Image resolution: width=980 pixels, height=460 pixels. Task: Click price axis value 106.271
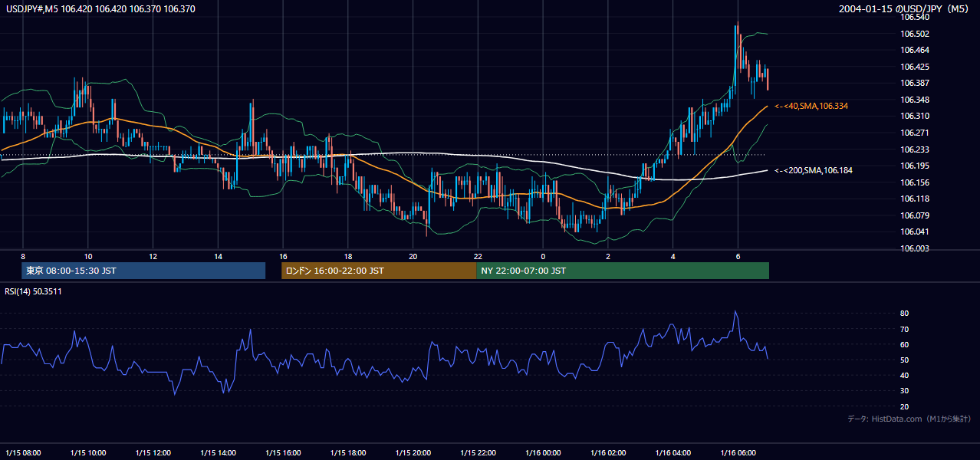(x=915, y=133)
